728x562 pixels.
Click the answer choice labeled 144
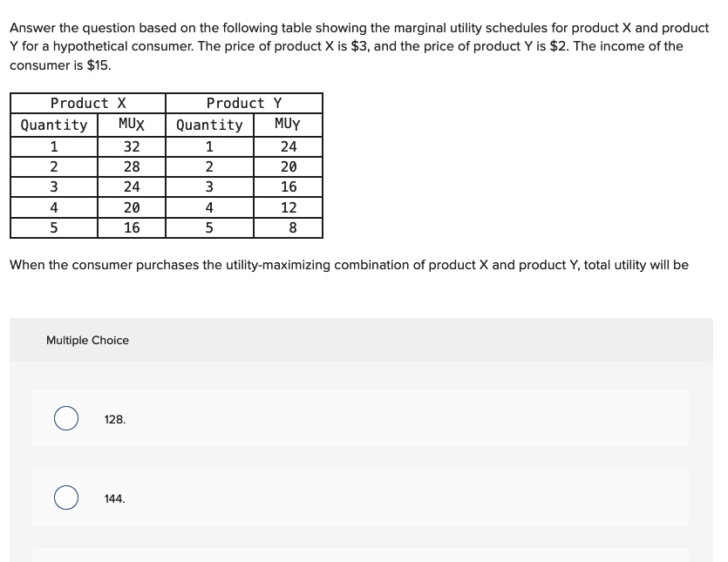point(114,498)
